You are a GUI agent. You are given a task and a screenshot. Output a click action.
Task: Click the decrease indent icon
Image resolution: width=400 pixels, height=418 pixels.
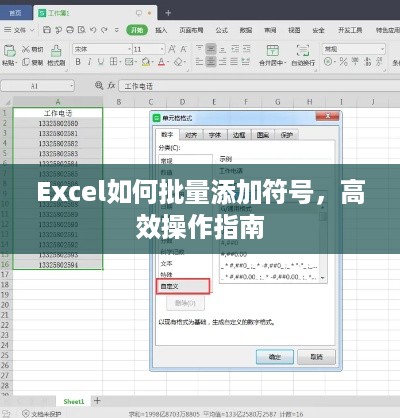point(235,49)
